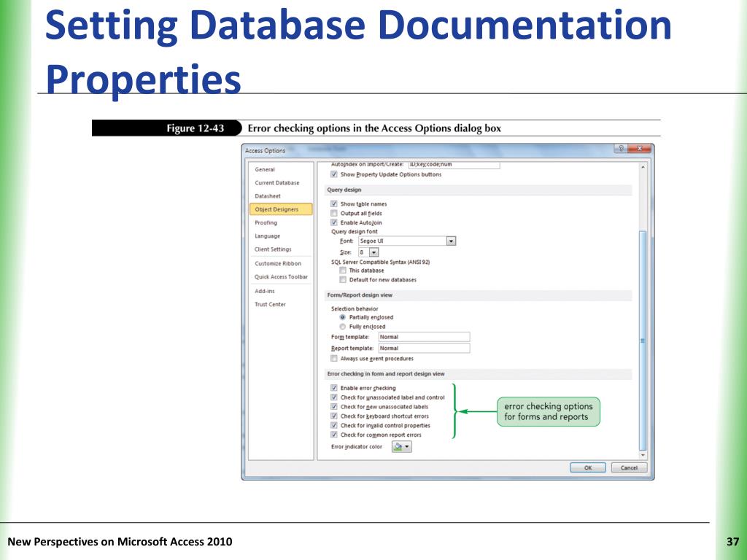Viewport: 747px width, 560px height.
Task: Click the scrollbar down arrow
Action: pyautogui.click(x=643, y=455)
